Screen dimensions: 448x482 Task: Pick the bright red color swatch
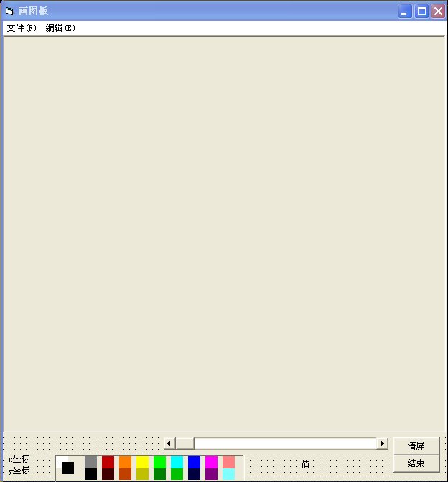108,462
